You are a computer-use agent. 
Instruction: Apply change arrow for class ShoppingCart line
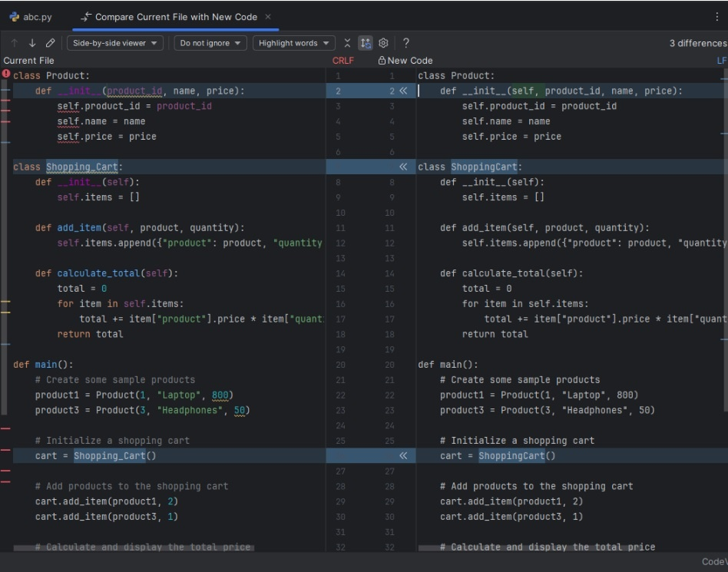point(403,166)
